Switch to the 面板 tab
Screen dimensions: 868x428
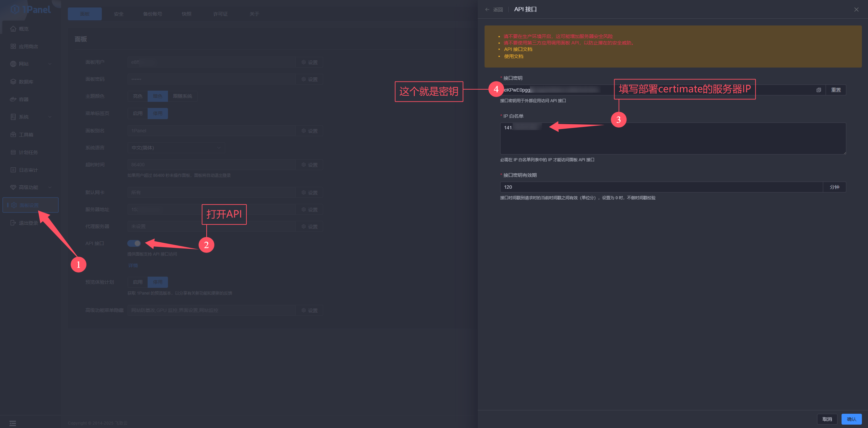pos(85,14)
